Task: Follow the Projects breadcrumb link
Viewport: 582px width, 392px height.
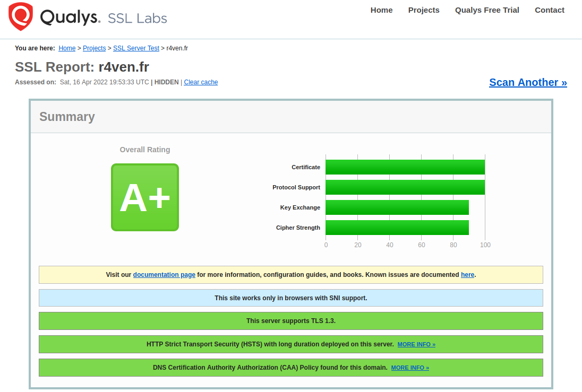Action: [x=95, y=48]
